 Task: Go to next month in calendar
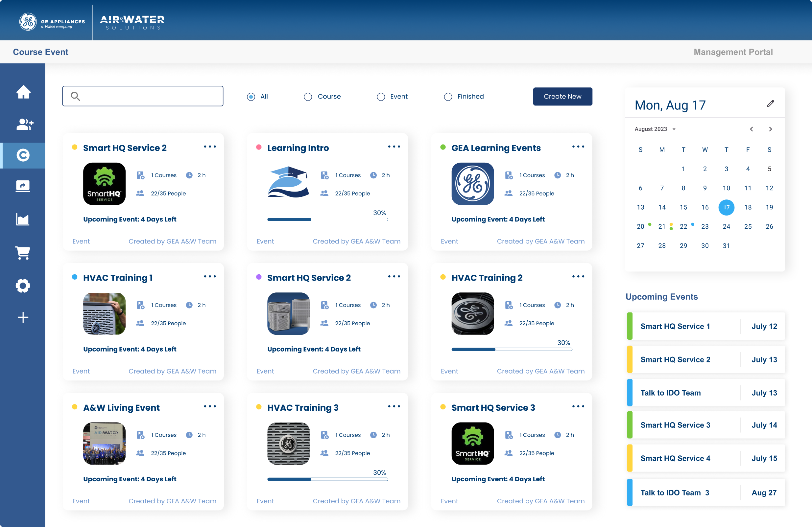point(770,129)
